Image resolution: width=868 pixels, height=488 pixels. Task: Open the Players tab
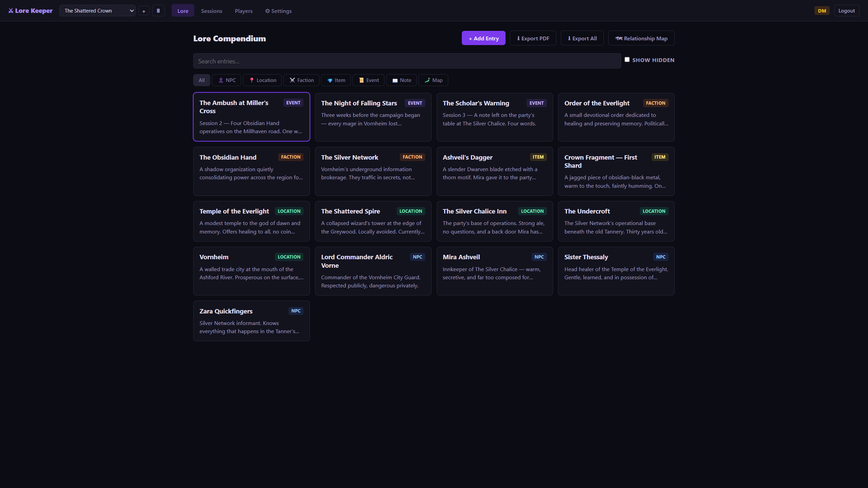(x=243, y=11)
